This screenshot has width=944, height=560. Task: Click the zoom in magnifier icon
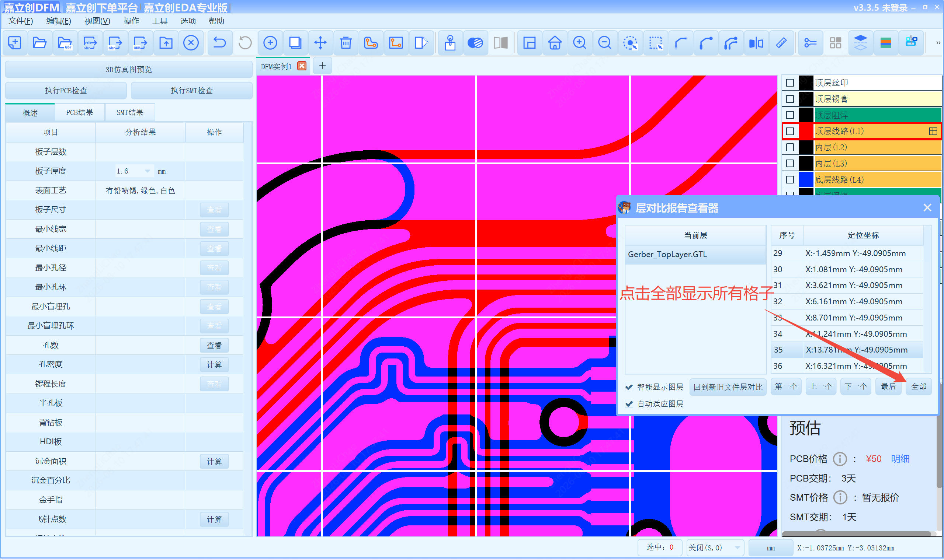580,43
